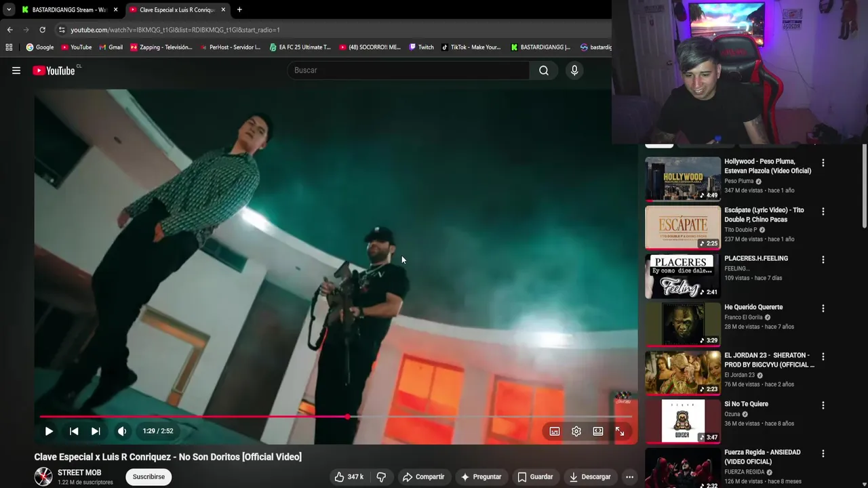The image size is (868, 488).
Task: Click the Buscar search field
Action: [x=409, y=70]
